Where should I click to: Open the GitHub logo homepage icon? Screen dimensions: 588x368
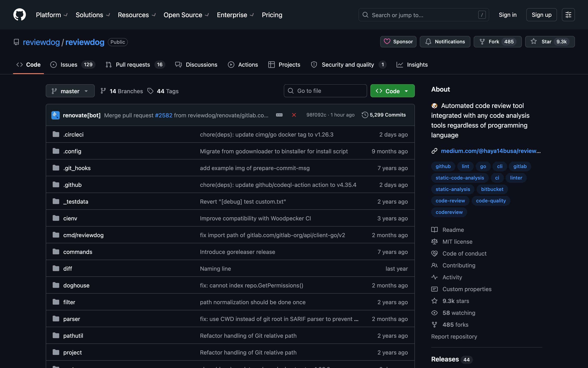(19, 15)
